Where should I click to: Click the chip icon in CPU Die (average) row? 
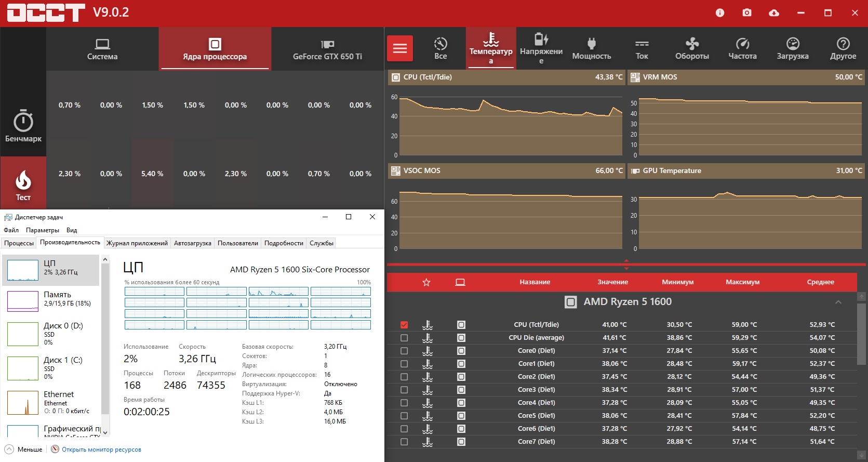click(x=461, y=338)
